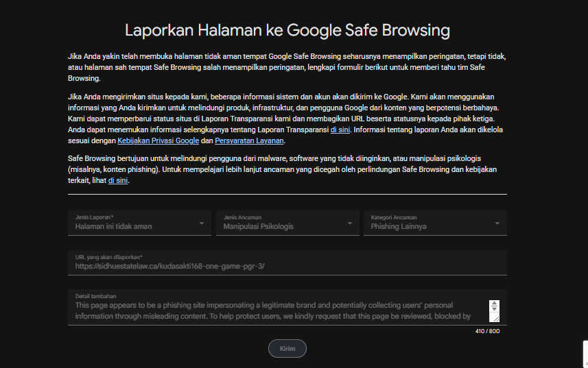Click the 410 / 800 character counter
This screenshot has width=588, height=368.
click(x=487, y=331)
